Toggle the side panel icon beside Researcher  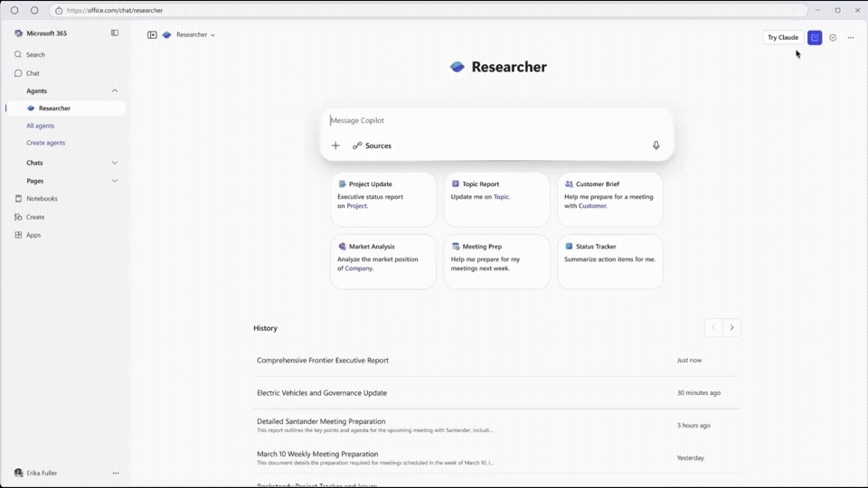click(x=152, y=35)
